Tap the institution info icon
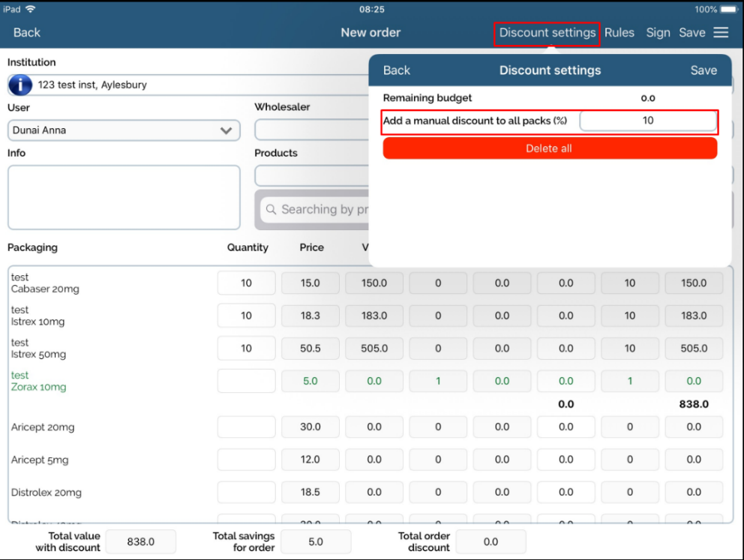This screenshot has height=560, width=744. pos(20,85)
